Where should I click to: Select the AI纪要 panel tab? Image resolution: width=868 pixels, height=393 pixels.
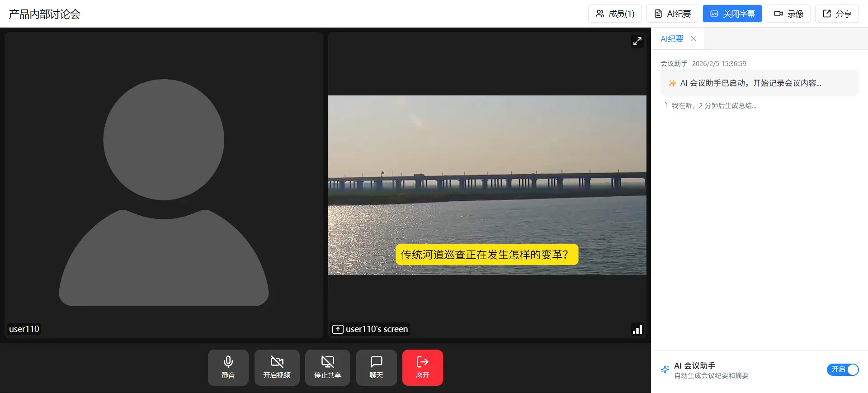click(x=672, y=39)
